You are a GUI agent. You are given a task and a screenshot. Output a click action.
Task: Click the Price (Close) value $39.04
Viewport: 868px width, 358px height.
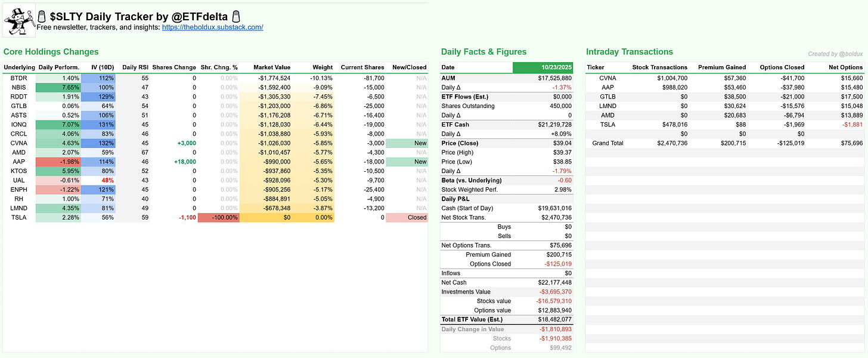coord(542,143)
